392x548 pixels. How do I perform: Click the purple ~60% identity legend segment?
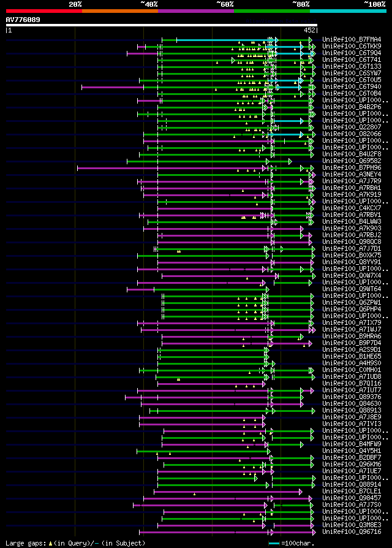(x=196, y=11)
